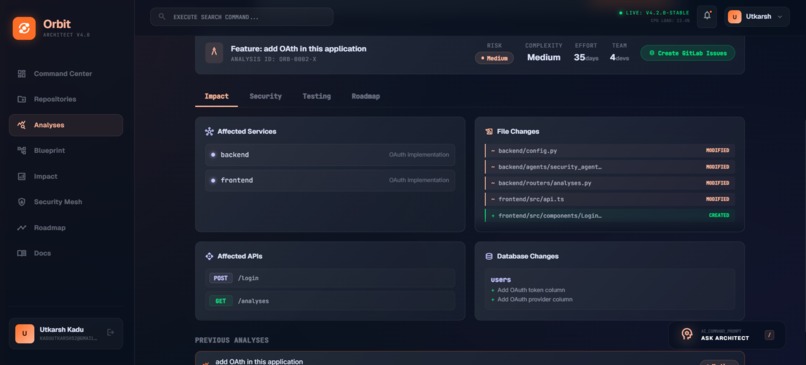The height and width of the screenshot is (365, 806).
Task: Click the slash shortcut key badge
Action: [x=769, y=335]
